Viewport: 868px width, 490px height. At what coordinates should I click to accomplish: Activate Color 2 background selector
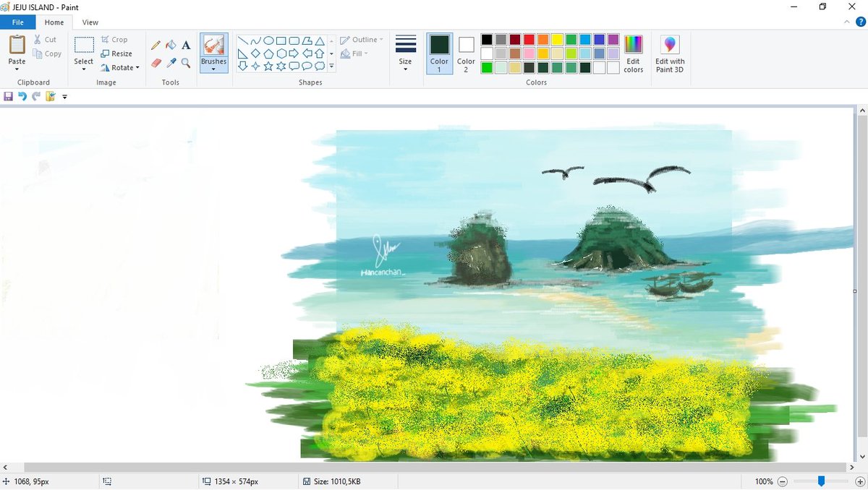[x=466, y=53]
